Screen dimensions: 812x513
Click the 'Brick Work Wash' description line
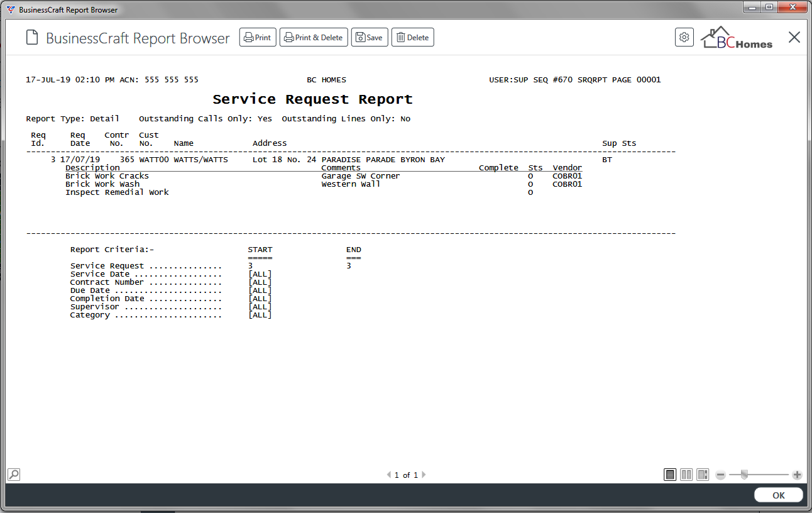click(x=102, y=184)
